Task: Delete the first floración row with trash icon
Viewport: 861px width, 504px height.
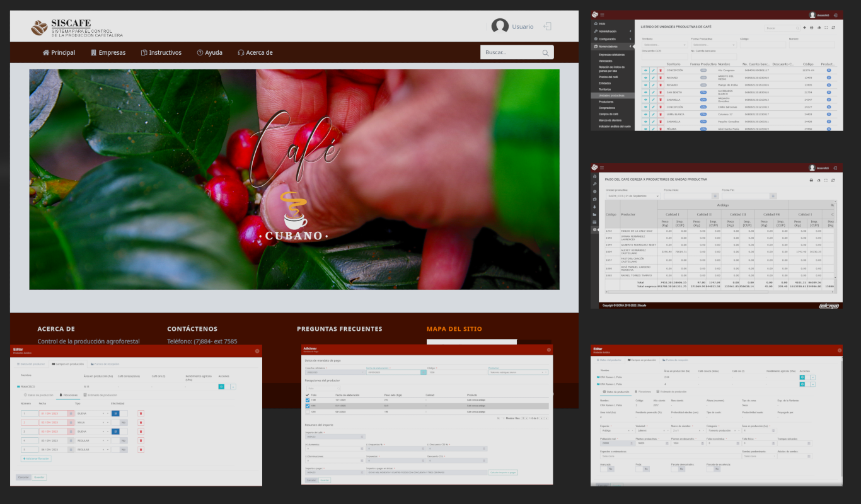Action: point(141,413)
